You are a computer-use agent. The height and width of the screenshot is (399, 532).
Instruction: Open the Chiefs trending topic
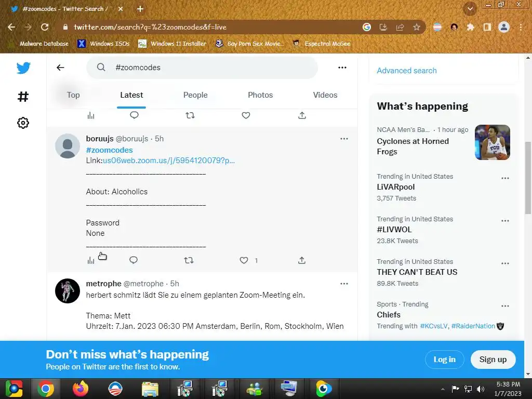point(389,315)
